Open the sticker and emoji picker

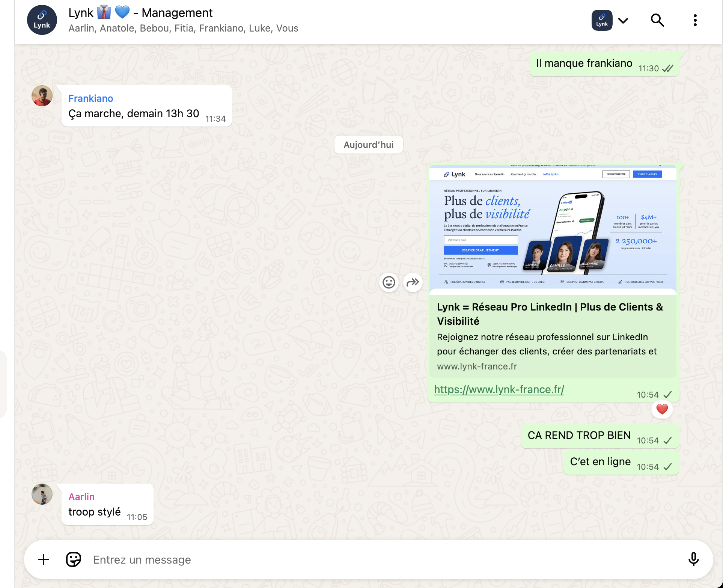(x=73, y=559)
